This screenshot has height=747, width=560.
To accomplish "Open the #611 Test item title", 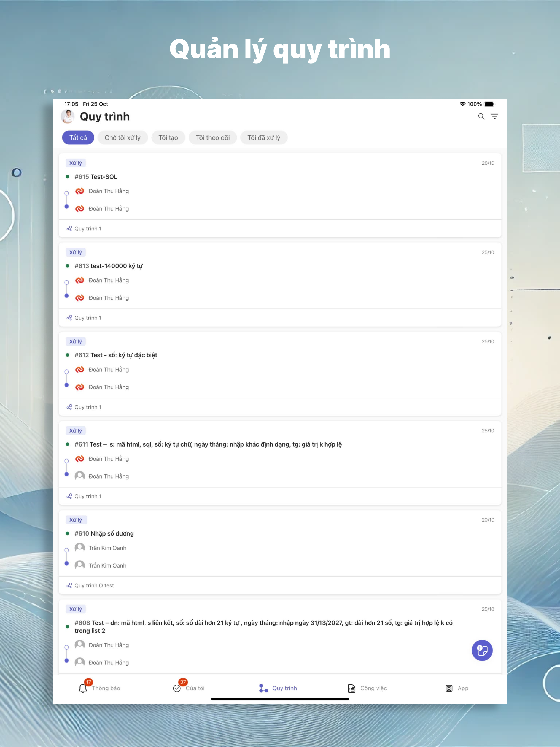I will point(208,444).
